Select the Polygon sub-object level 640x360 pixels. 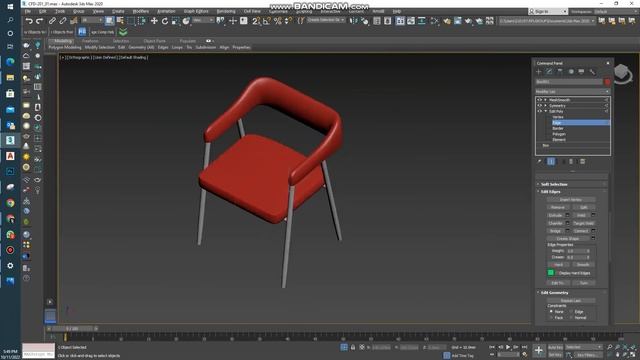559,134
